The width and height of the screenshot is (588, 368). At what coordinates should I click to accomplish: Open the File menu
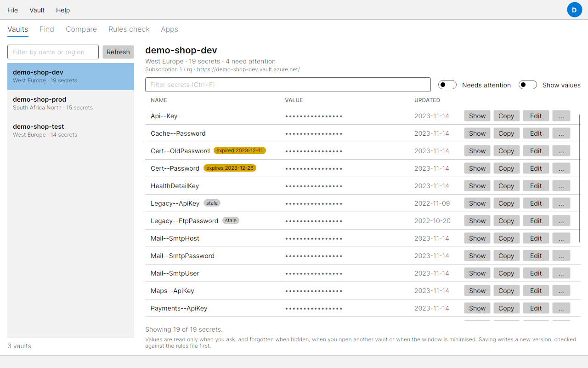[13, 10]
